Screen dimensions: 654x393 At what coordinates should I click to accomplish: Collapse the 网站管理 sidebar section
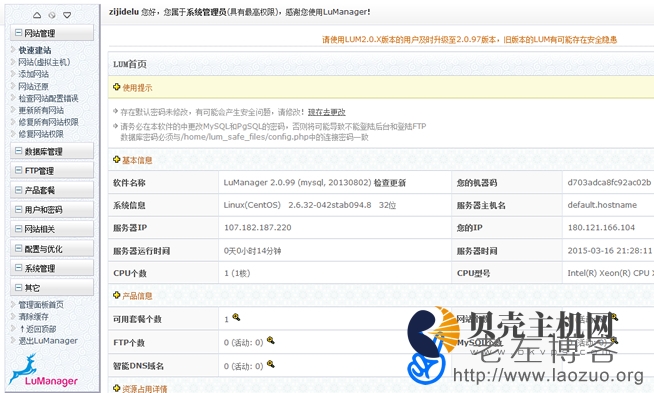pos(52,33)
